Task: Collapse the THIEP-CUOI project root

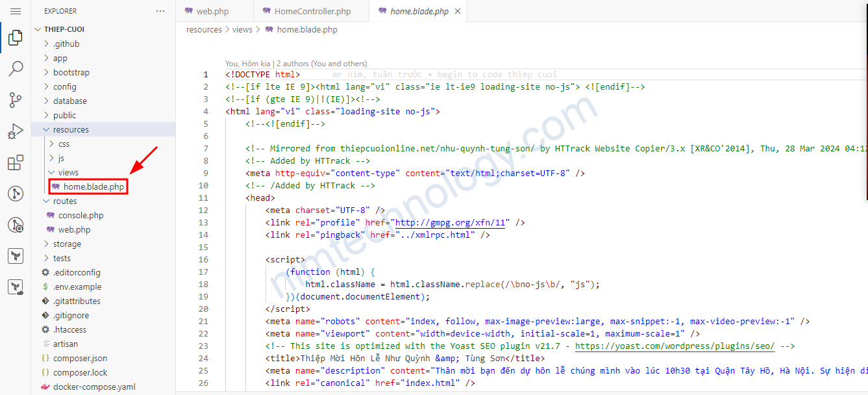Action: pyautogui.click(x=64, y=29)
